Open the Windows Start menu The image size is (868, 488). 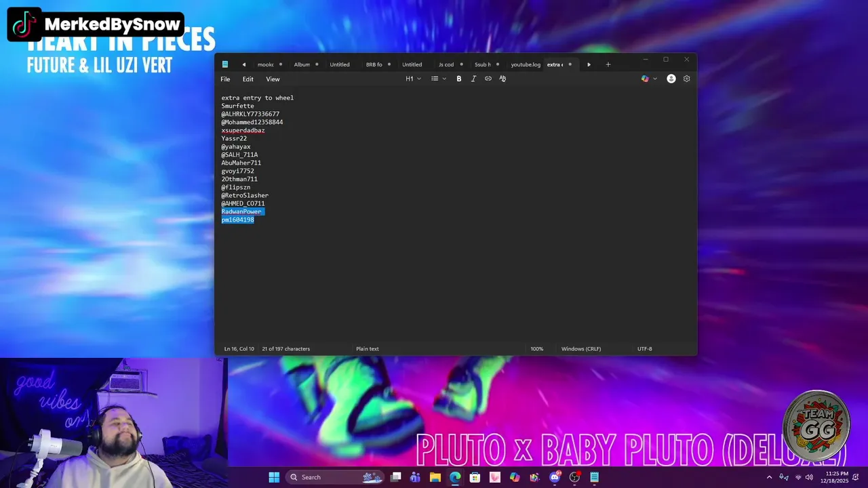click(x=274, y=477)
